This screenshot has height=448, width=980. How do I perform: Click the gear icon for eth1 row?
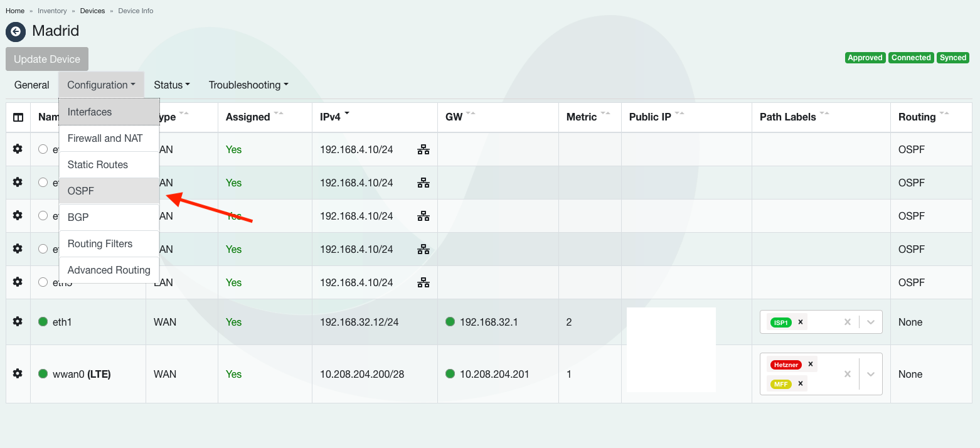(x=18, y=321)
